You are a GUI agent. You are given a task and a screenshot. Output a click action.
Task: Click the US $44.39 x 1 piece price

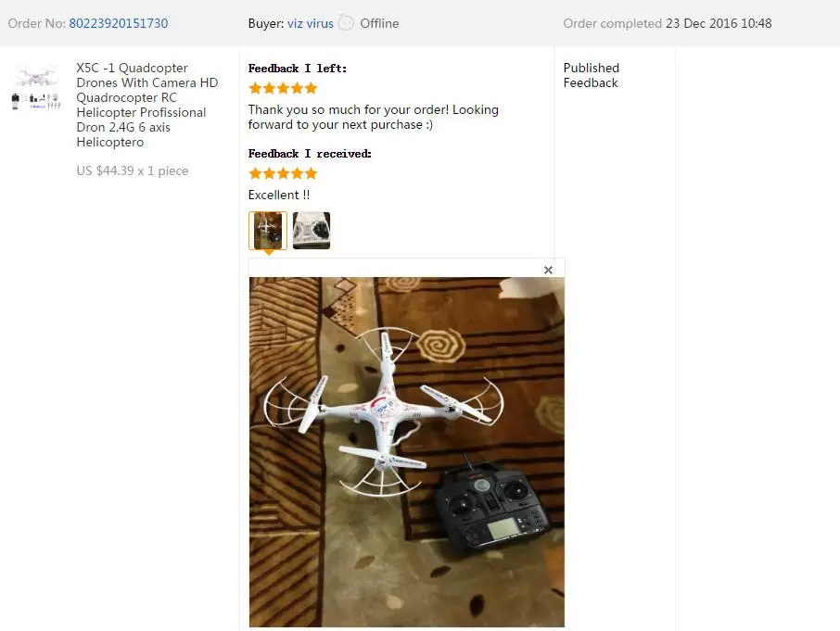[133, 170]
